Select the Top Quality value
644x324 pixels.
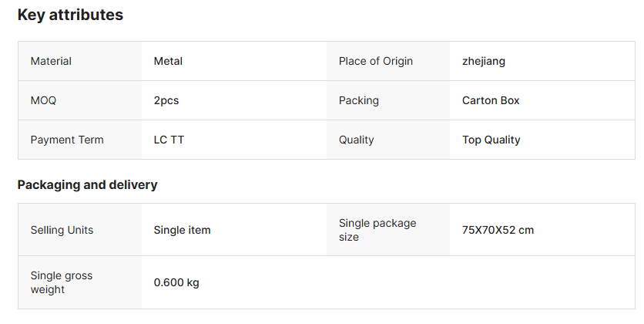tap(491, 140)
